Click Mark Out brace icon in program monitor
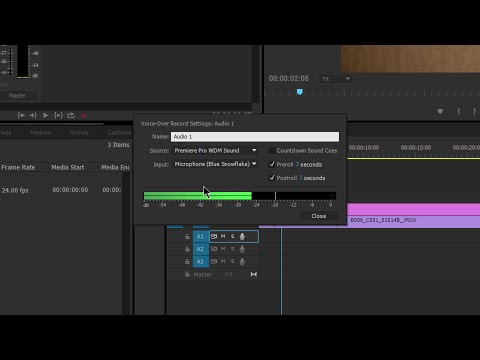This screenshot has width=480, height=360. coord(475,111)
